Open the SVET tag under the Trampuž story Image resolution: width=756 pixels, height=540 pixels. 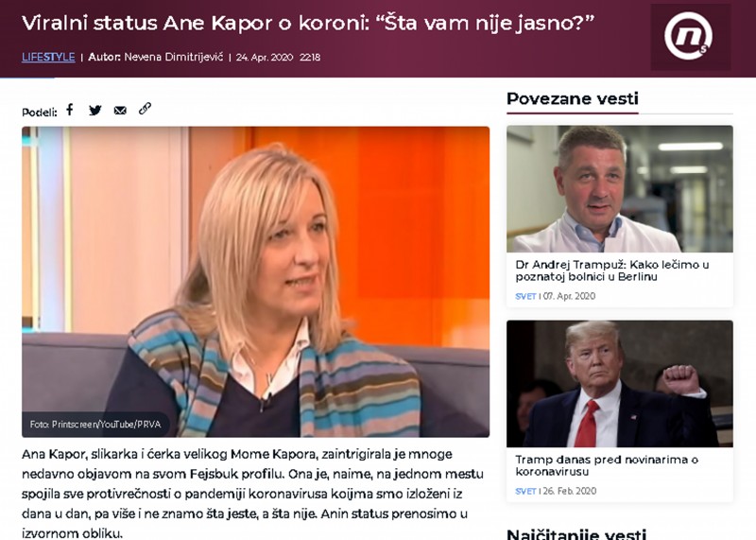[x=525, y=296]
